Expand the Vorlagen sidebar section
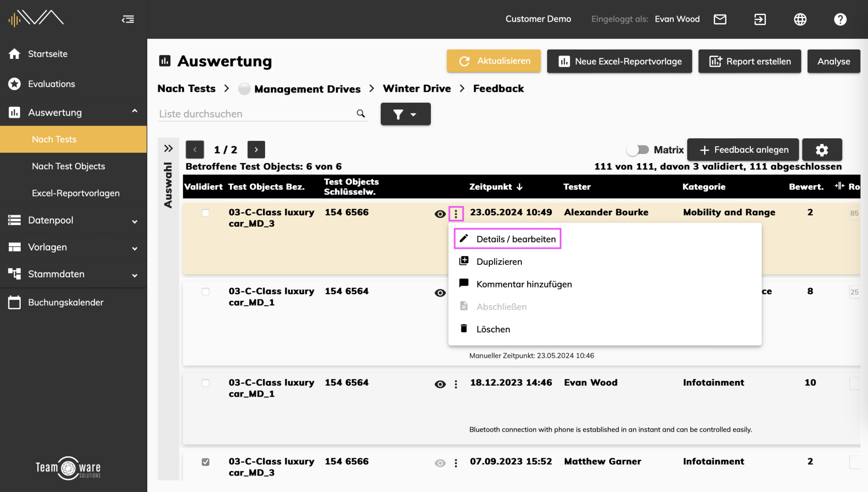868x492 pixels. (x=135, y=248)
